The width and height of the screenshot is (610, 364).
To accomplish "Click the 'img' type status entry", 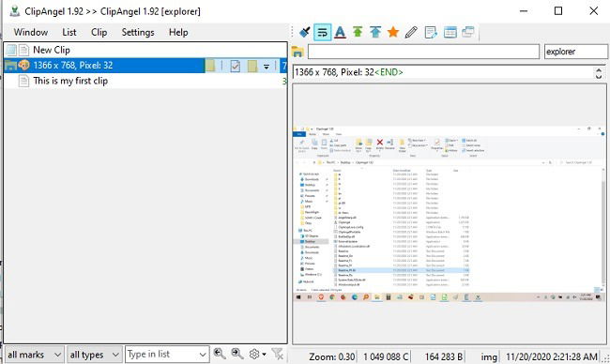I will (489, 356).
